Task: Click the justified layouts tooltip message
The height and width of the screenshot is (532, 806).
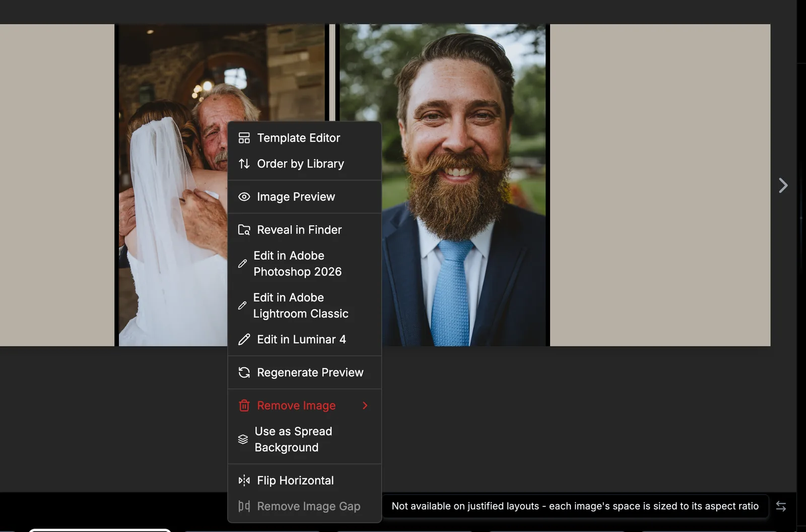Action: point(575,506)
